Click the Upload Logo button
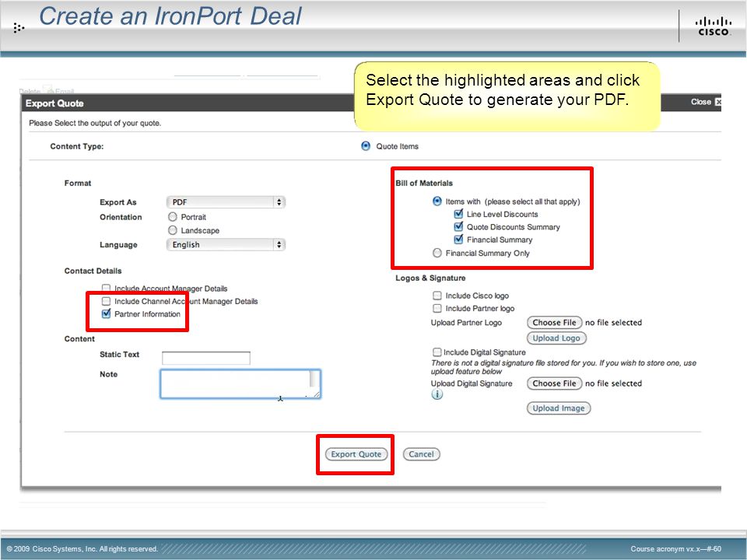747x560 pixels. 556,338
